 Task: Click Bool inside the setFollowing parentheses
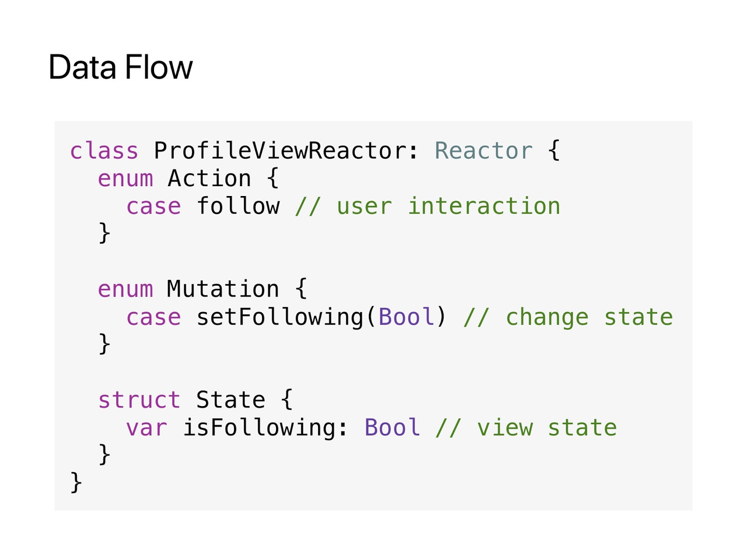pyautogui.click(x=406, y=317)
